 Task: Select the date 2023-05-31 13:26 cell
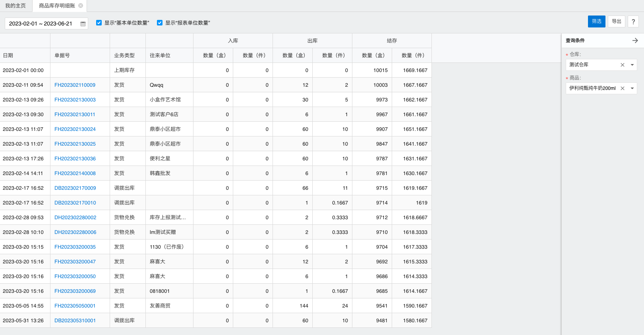(x=25, y=321)
